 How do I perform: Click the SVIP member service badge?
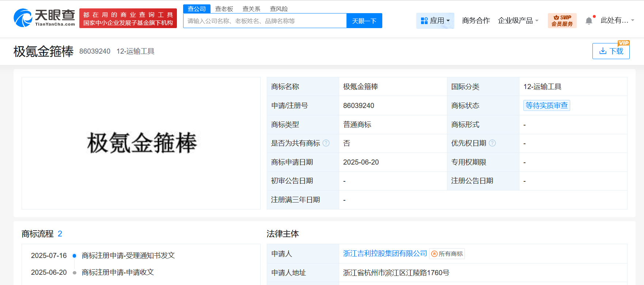562,20
